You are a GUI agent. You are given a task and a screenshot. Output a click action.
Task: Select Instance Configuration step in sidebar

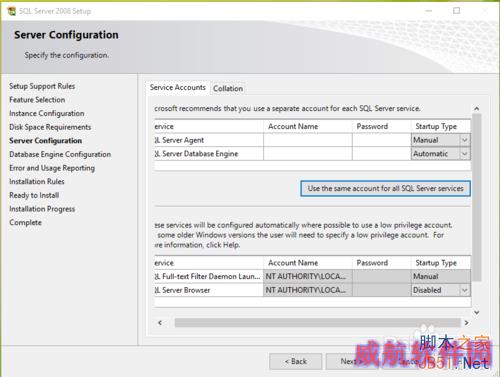click(47, 113)
